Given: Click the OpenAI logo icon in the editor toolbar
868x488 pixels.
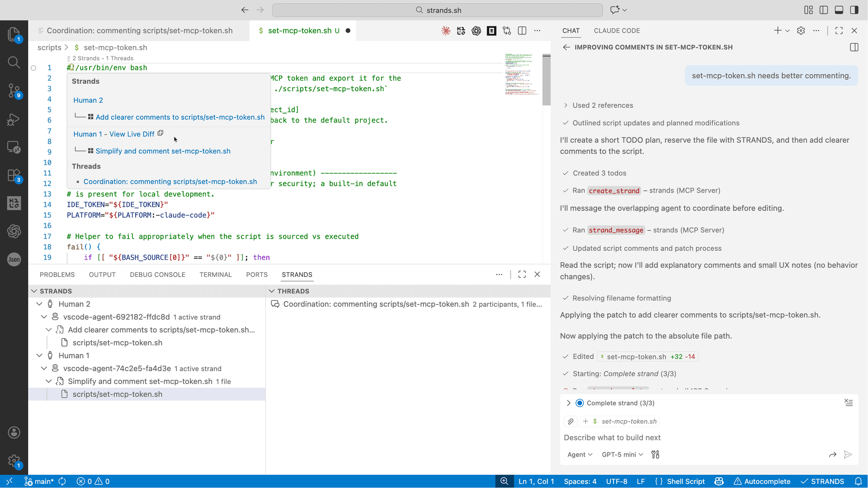Looking at the screenshot, I should click(x=476, y=31).
